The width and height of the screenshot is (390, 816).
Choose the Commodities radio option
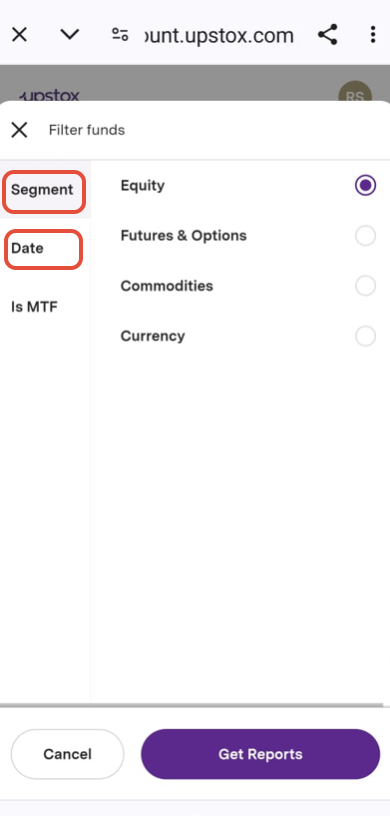tap(366, 286)
